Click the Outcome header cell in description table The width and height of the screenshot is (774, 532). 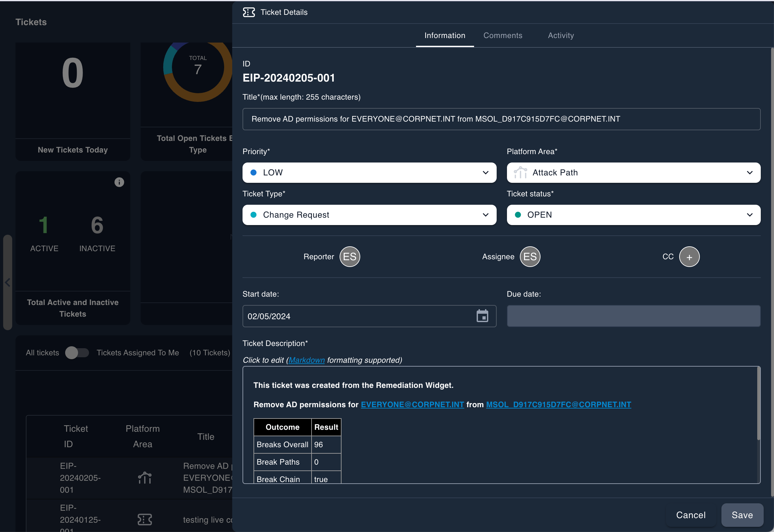pos(282,427)
